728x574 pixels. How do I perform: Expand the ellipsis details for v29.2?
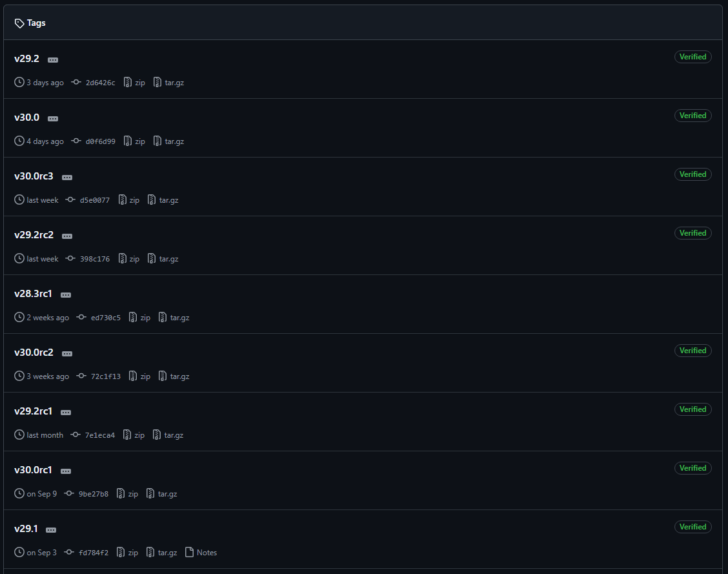click(x=53, y=59)
